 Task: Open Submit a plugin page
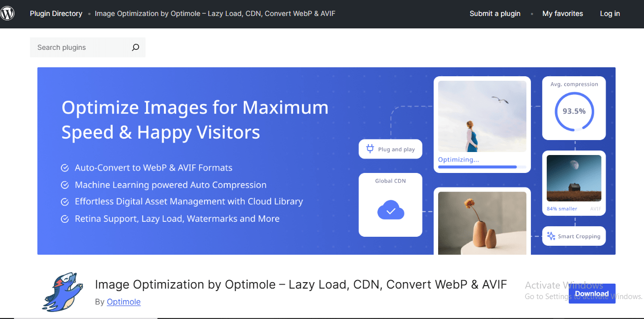[494, 13]
